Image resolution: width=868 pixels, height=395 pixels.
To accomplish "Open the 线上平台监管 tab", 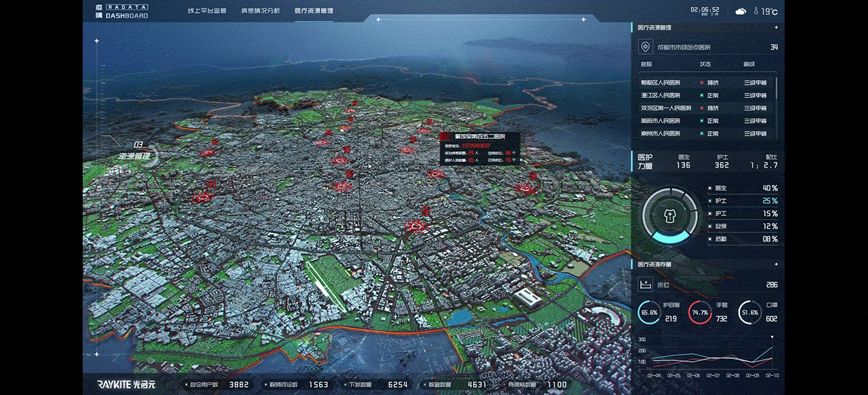I will pyautogui.click(x=207, y=11).
